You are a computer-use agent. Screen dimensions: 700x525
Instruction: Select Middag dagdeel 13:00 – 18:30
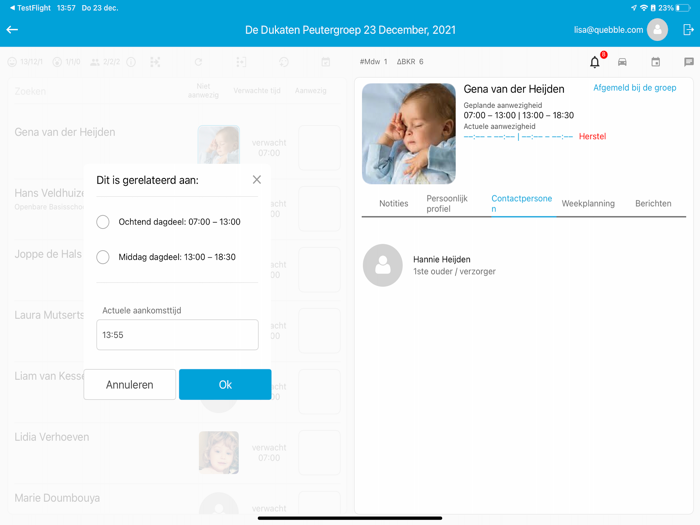tap(166, 257)
